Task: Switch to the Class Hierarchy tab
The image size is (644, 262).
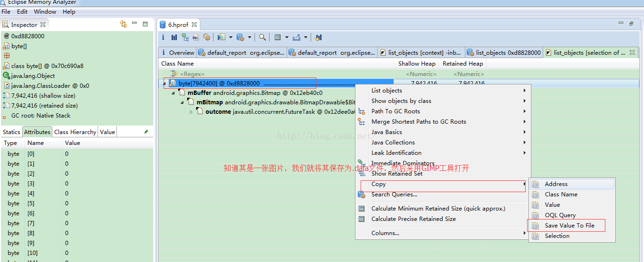Action: 75,132
